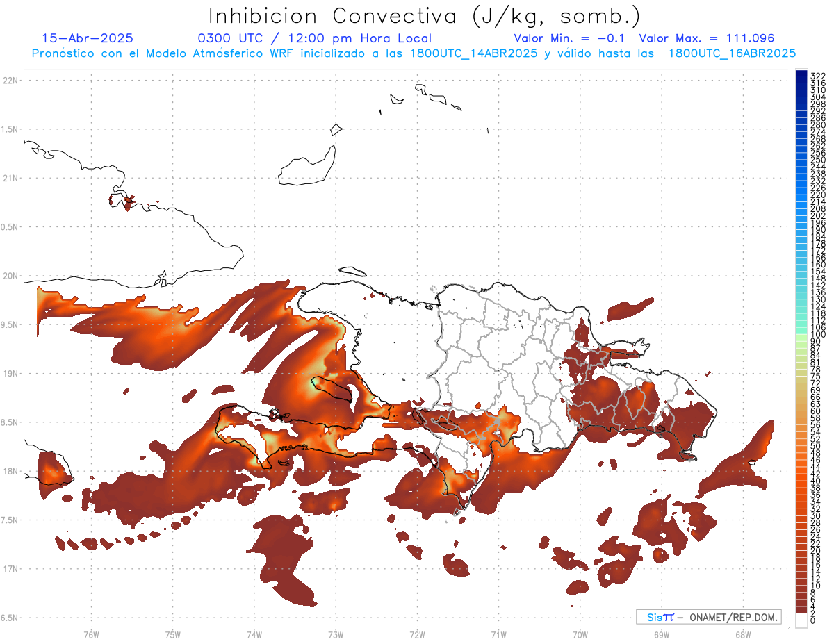Image resolution: width=834 pixels, height=644 pixels.
Task: Click the 'Pronóstico con el Modelo Atmosférico WRF' line
Action: 414,53
